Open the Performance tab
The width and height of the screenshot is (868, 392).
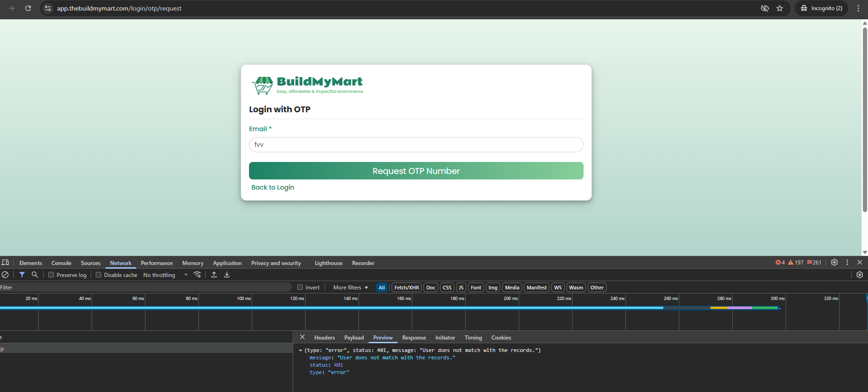pos(156,263)
